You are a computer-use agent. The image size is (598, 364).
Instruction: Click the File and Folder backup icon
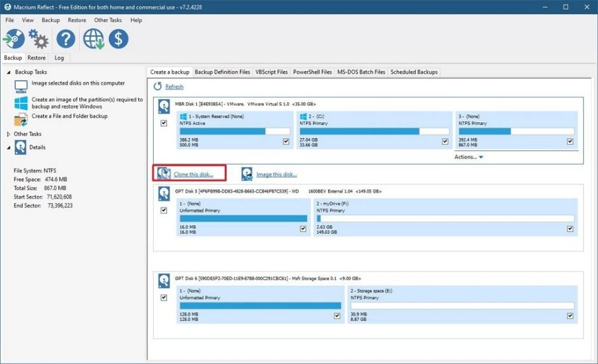21,119
